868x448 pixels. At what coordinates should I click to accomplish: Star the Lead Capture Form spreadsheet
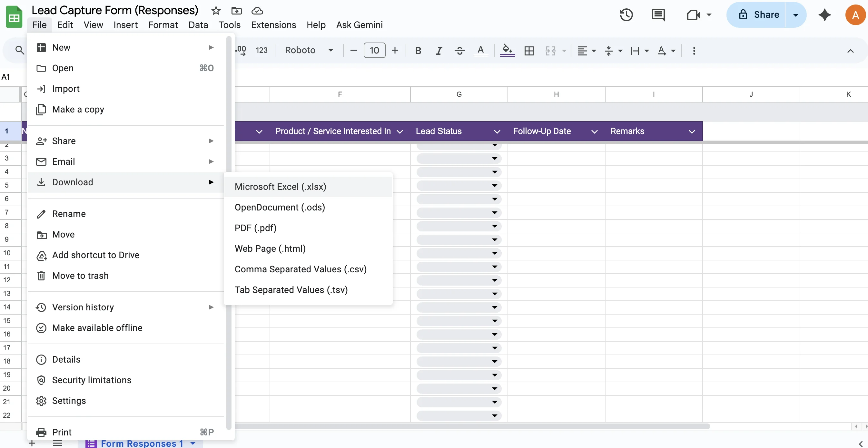[x=215, y=10]
